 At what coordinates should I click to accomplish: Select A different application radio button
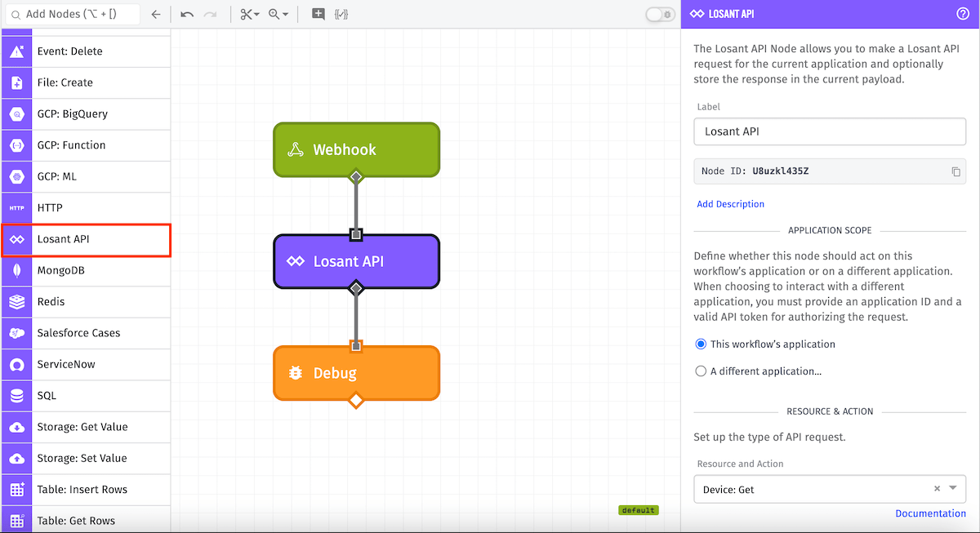(701, 371)
